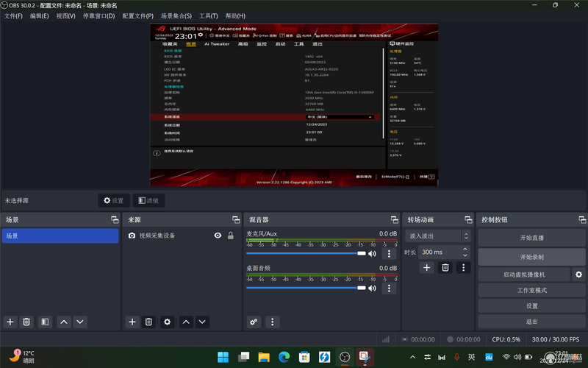Move scene up arrow

pyautogui.click(x=64, y=322)
